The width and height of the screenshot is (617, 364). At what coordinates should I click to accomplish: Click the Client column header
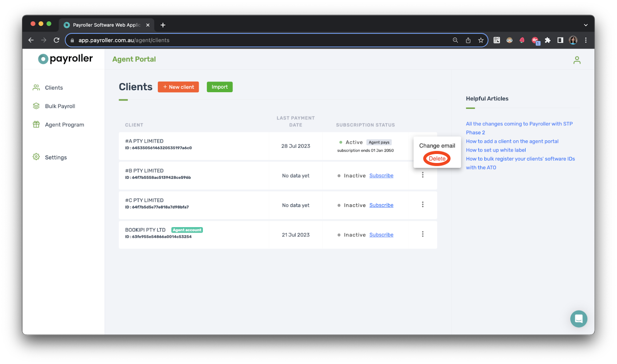[134, 125]
